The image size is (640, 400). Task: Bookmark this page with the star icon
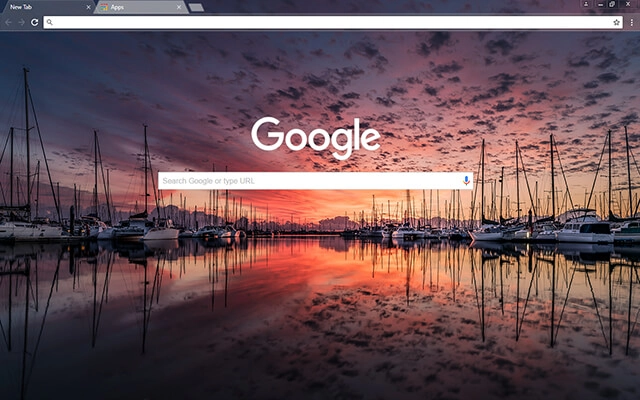point(617,22)
